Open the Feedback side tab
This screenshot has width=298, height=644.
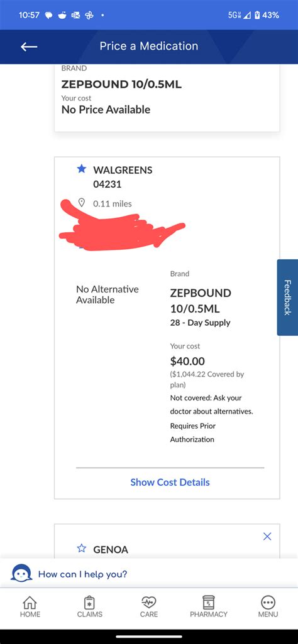(x=287, y=298)
